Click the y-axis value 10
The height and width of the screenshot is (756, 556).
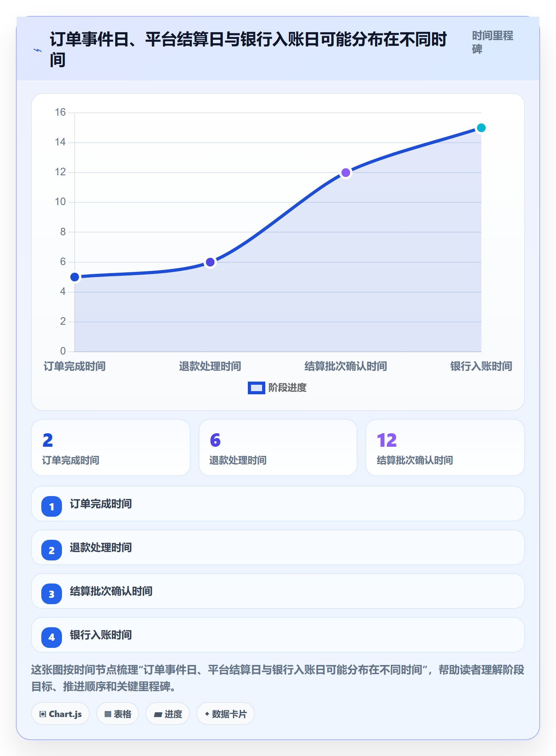[60, 202]
